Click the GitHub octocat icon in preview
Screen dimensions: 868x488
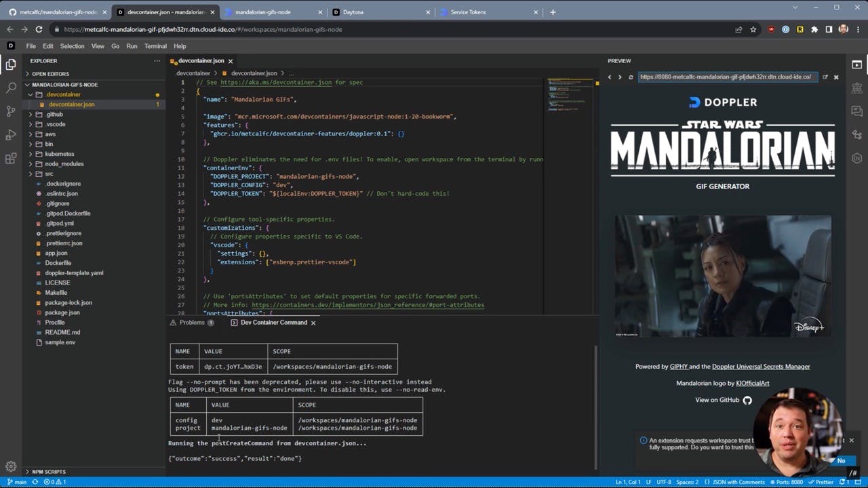pos(747,400)
